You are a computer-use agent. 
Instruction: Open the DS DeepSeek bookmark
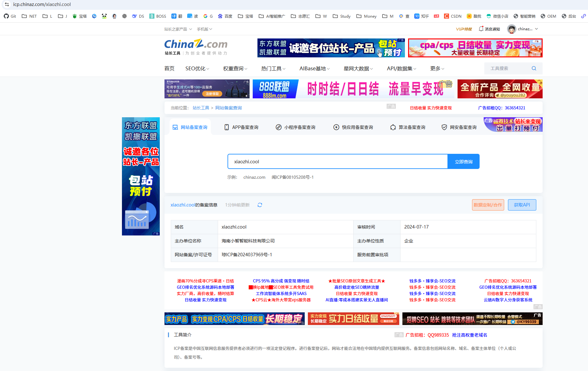(x=138, y=16)
